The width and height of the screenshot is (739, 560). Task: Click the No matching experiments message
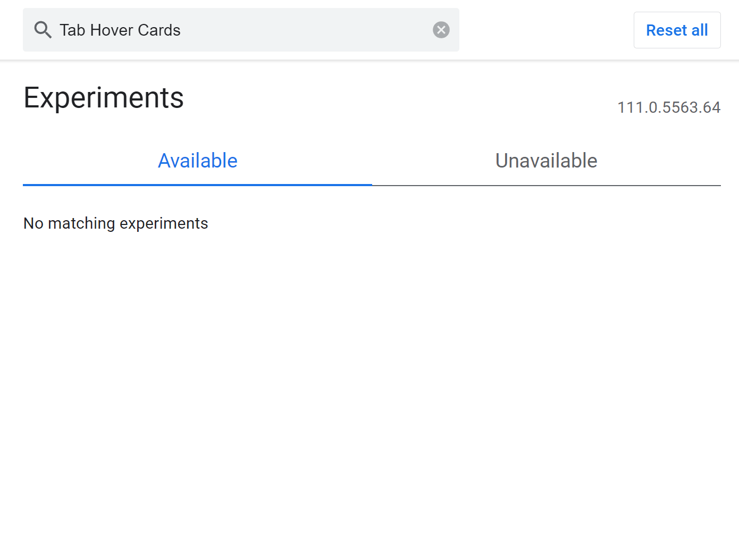(115, 223)
